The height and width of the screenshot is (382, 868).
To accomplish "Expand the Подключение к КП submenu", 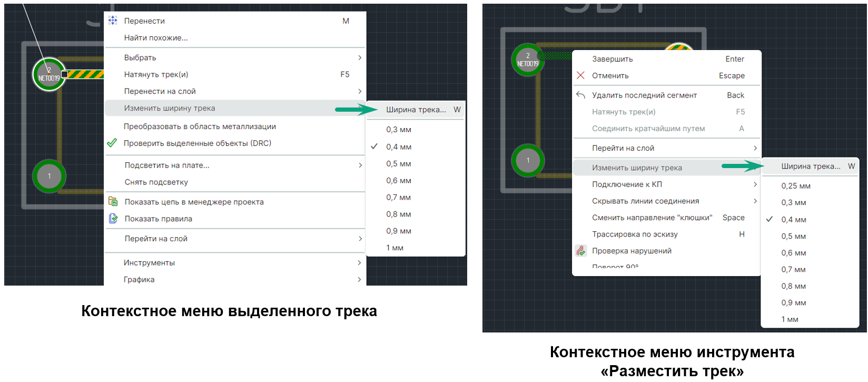I will pos(755,184).
